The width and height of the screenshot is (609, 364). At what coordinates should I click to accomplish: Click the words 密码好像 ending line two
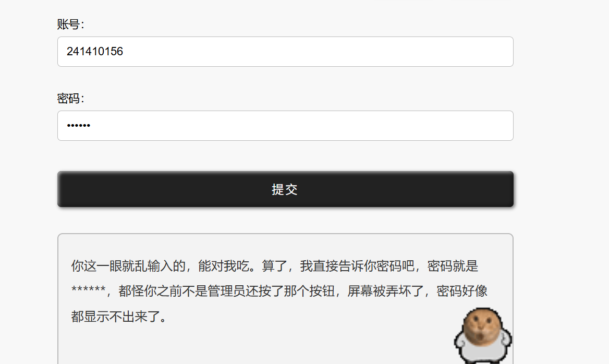click(x=462, y=291)
